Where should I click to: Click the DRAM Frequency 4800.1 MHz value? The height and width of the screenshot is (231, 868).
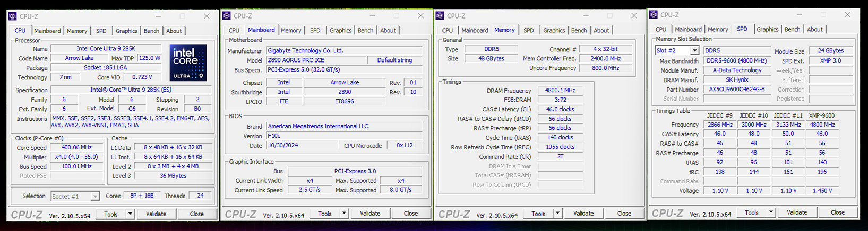[560, 91]
